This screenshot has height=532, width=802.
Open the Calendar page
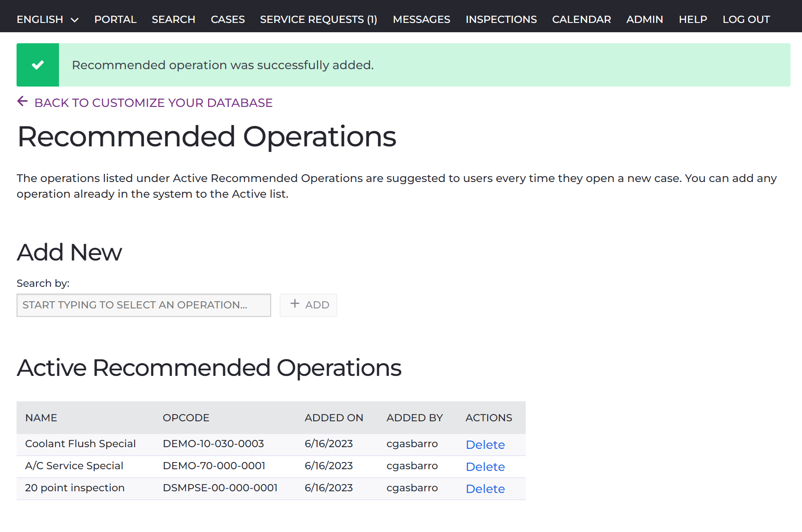point(581,20)
